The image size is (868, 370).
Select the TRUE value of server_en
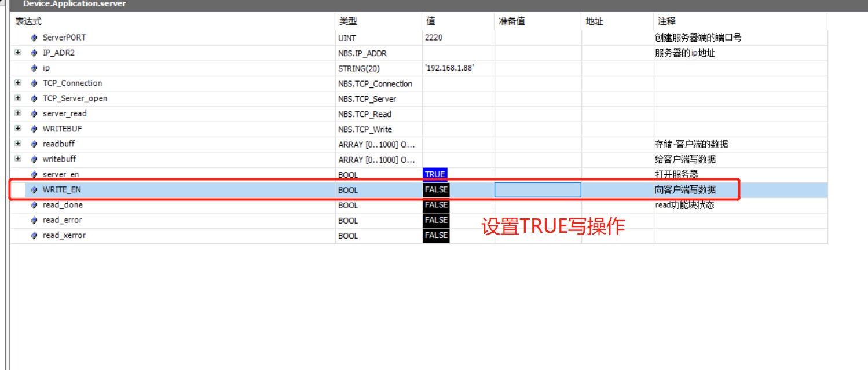[435, 174]
